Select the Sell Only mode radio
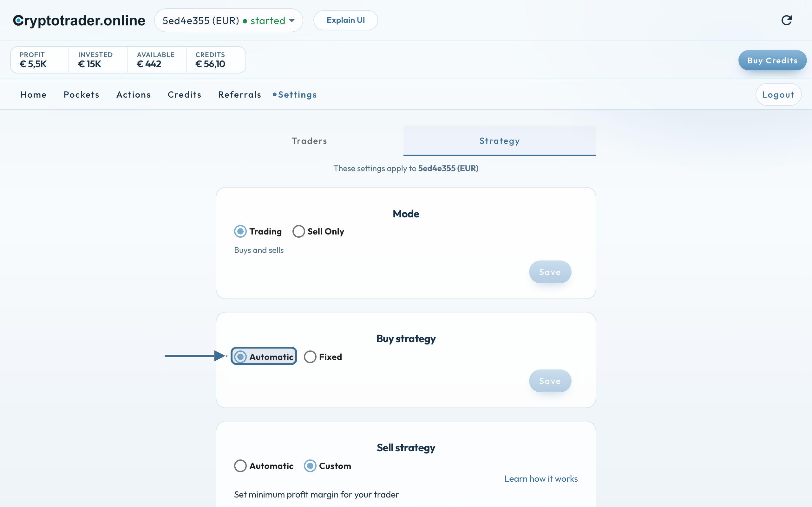812x507 pixels. (x=298, y=231)
